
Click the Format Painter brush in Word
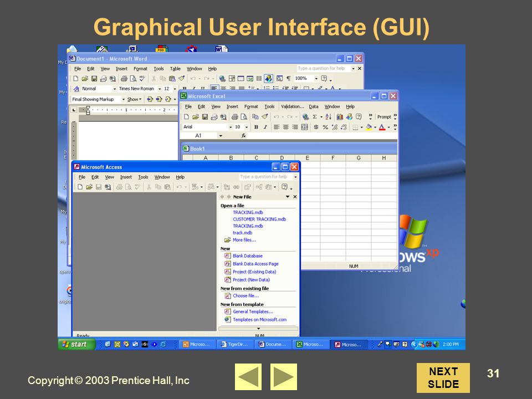pos(182,78)
